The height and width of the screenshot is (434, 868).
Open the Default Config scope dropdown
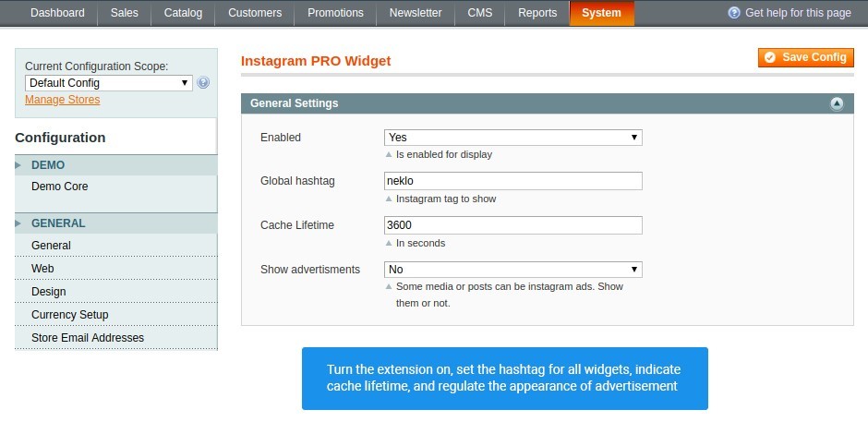point(109,83)
